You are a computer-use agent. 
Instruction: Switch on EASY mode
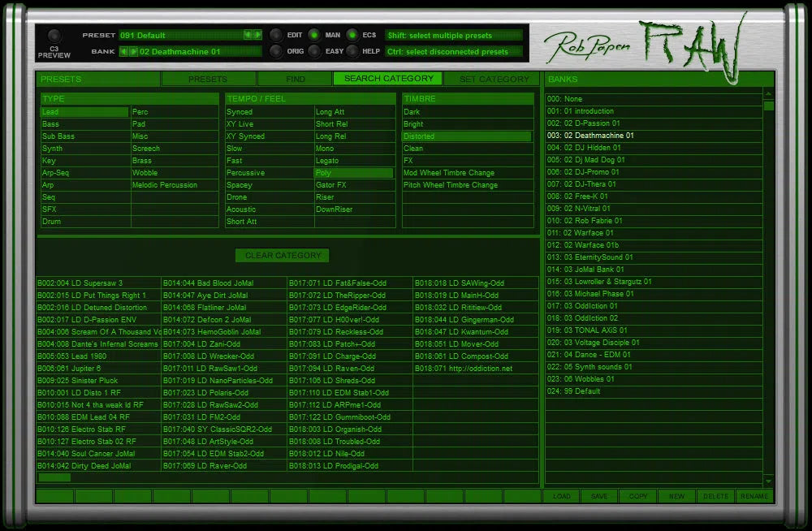point(315,51)
